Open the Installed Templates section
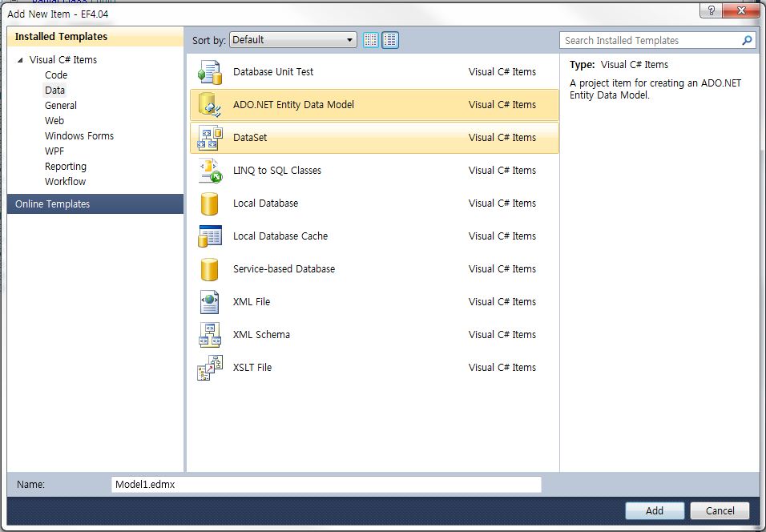The width and height of the screenshot is (766, 532). coord(95,37)
